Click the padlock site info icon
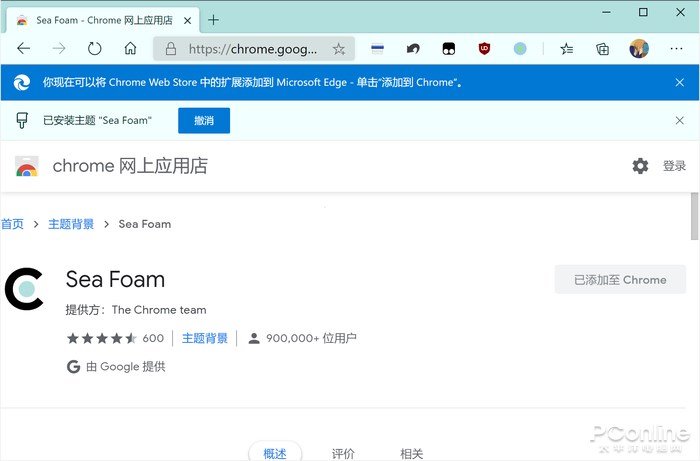This screenshot has width=700, height=461. pos(171,49)
